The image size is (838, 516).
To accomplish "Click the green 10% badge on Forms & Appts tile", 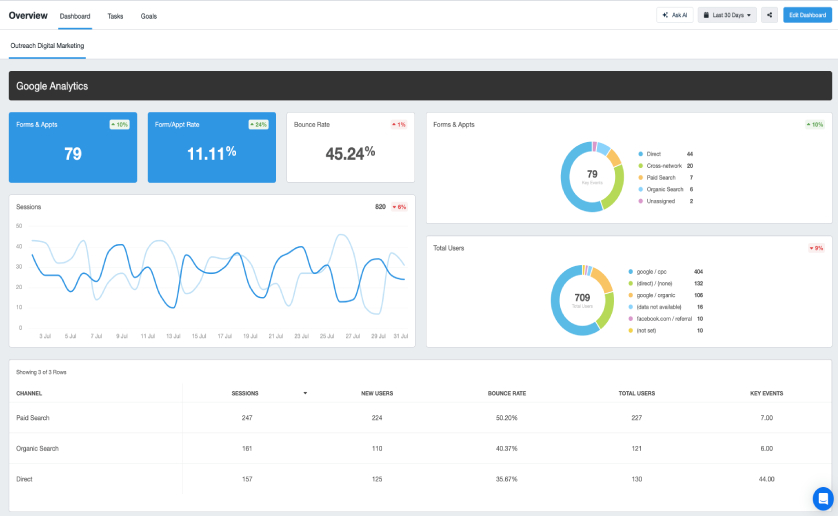I will [120, 125].
